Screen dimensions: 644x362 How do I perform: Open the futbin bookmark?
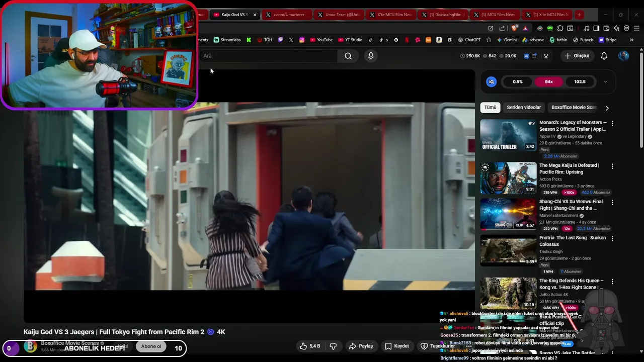tap(558, 40)
